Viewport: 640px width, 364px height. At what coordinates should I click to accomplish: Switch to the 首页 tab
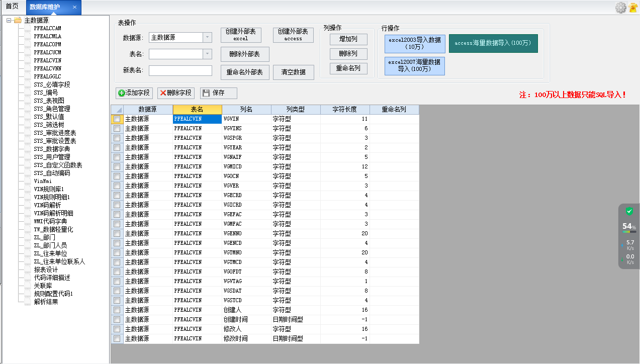click(x=12, y=7)
